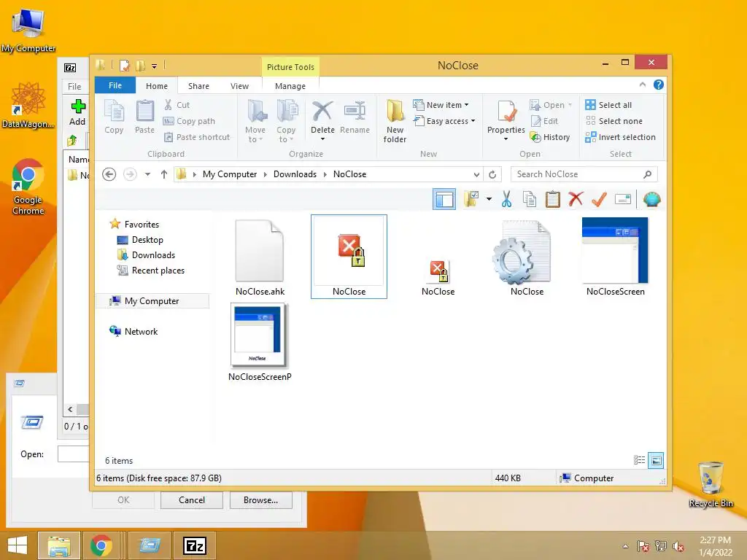
Task: Click the blue scissors cut toolbar icon
Action: click(506, 200)
